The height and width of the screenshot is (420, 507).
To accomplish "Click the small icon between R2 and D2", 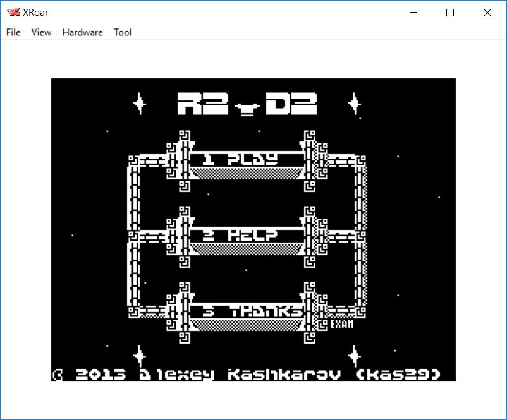I will pyautogui.click(x=246, y=109).
